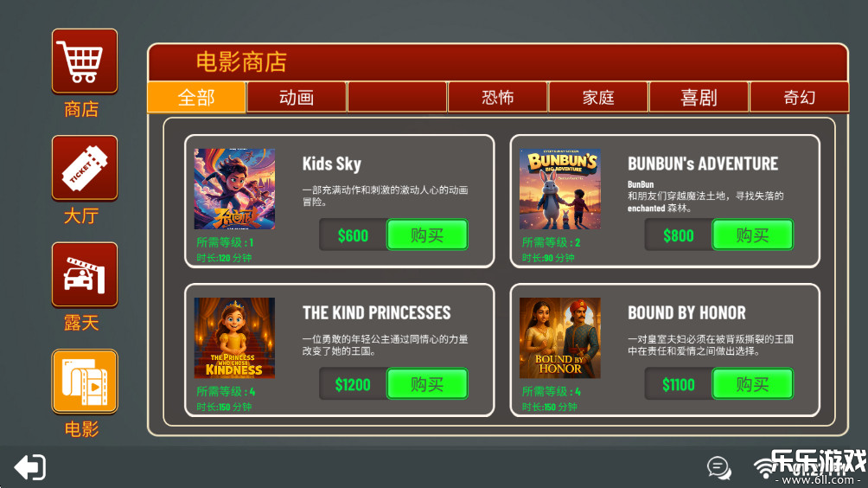Viewport: 868px width, 488px height.
Task: Switch to the 奇幻 fantasy tab
Action: pos(799,98)
